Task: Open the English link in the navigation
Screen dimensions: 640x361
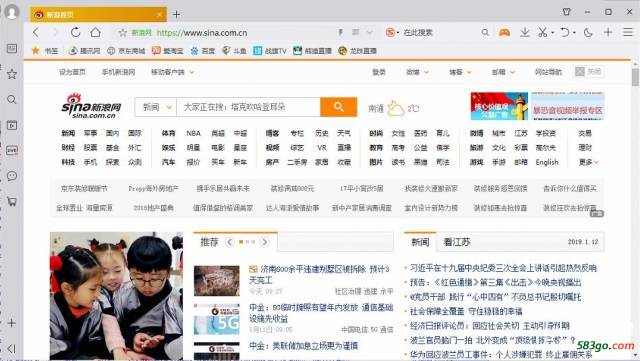Action: coord(547,162)
